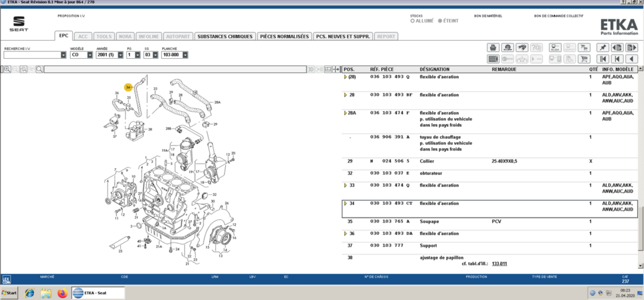Expand row 28A flexible d'aeration
Screen dimensions: 644x300
click(345, 113)
